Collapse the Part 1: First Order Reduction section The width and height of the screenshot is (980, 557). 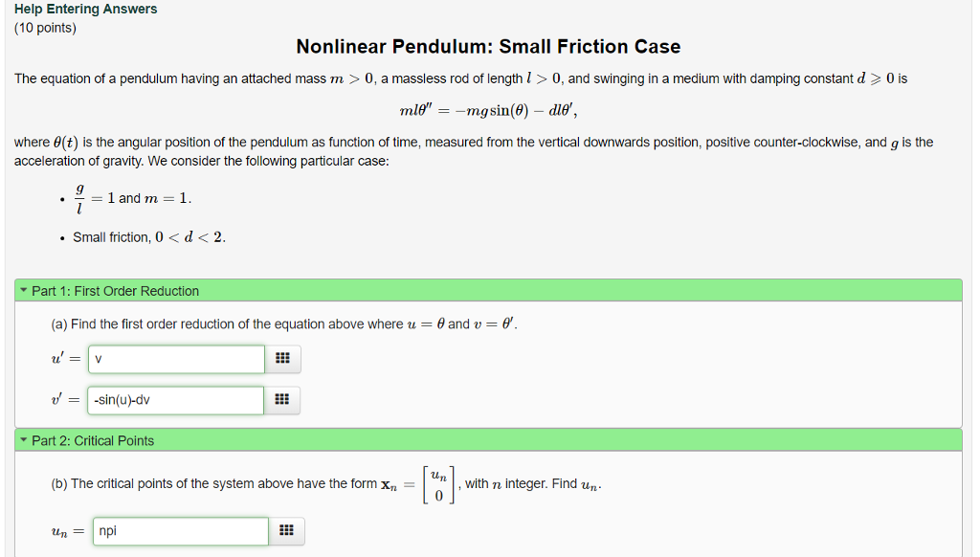25,290
